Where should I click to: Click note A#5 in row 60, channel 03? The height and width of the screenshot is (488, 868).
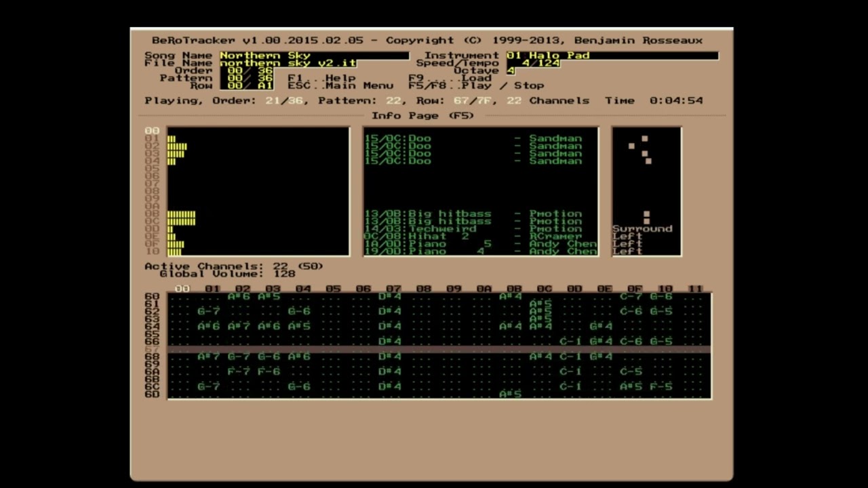click(x=269, y=296)
